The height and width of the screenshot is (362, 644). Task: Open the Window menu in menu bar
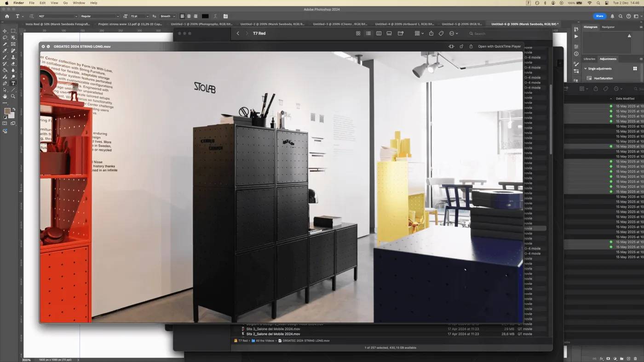[x=79, y=3]
